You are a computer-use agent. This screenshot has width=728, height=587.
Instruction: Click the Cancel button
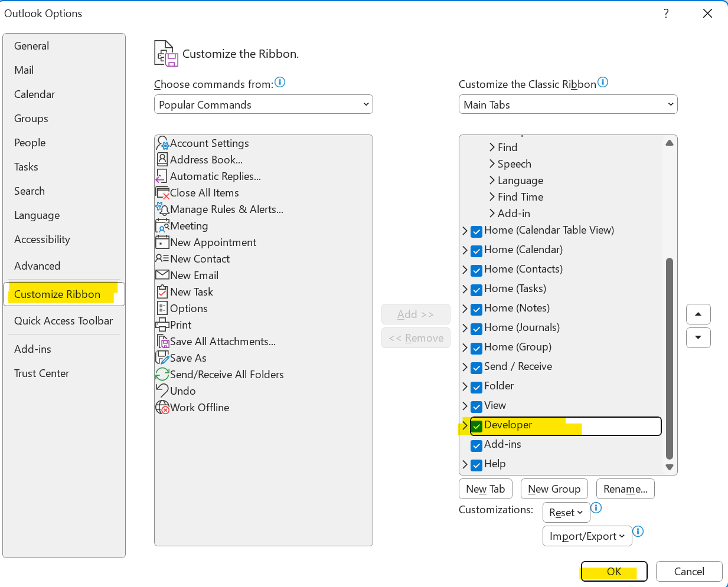pyautogui.click(x=689, y=571)
